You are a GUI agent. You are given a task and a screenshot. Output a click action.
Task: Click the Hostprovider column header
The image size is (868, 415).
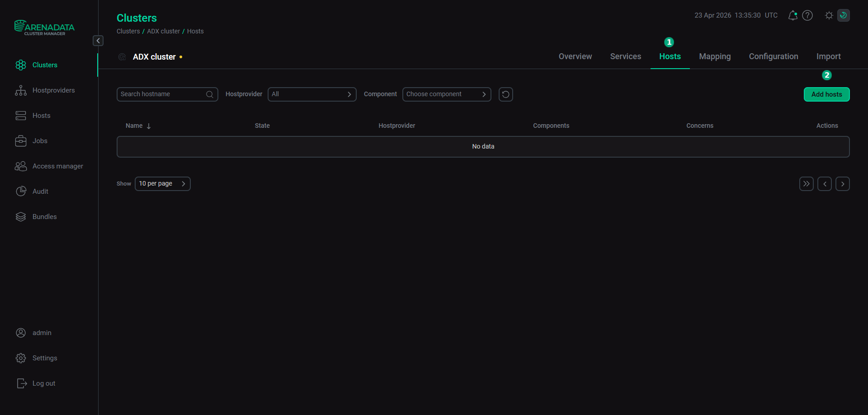tap(397, 126)
